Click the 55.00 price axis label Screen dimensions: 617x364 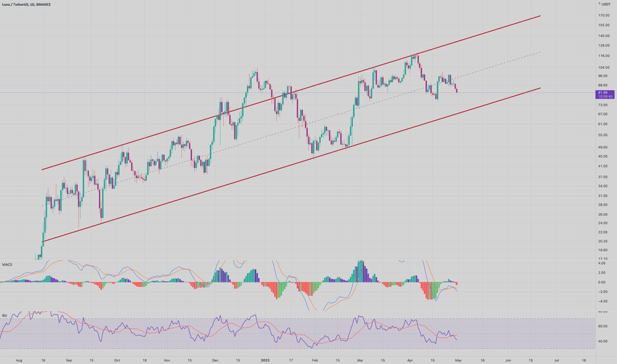tap(603, 135)
